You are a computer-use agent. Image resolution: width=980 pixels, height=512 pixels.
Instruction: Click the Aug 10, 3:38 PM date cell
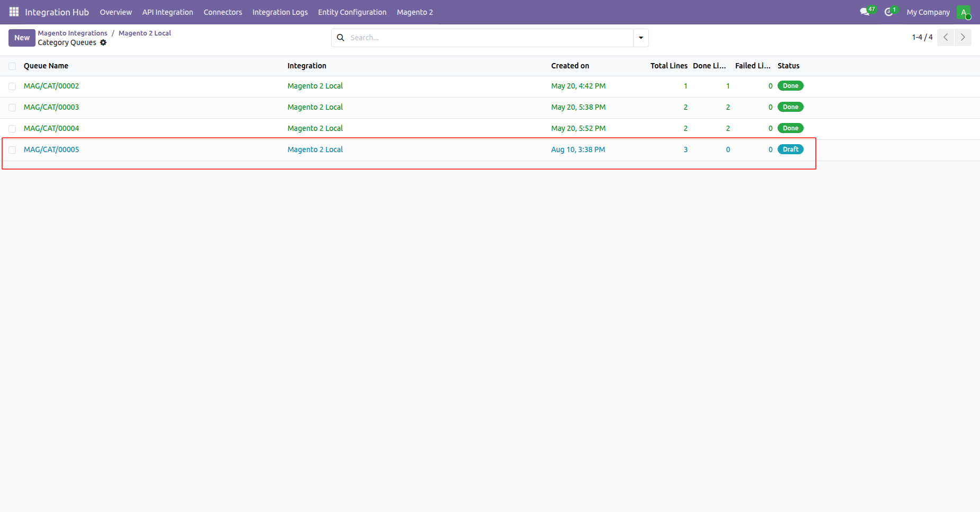point(578,149)
